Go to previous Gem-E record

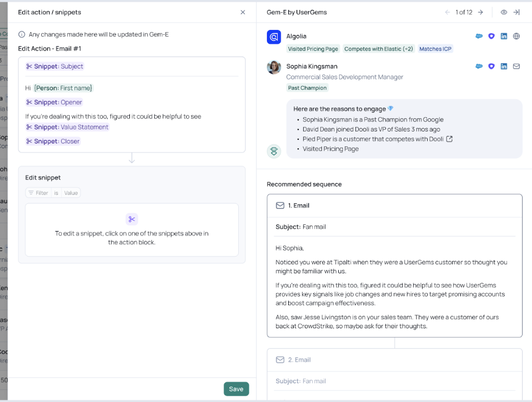pyautogui.click(x=448, y=12)
